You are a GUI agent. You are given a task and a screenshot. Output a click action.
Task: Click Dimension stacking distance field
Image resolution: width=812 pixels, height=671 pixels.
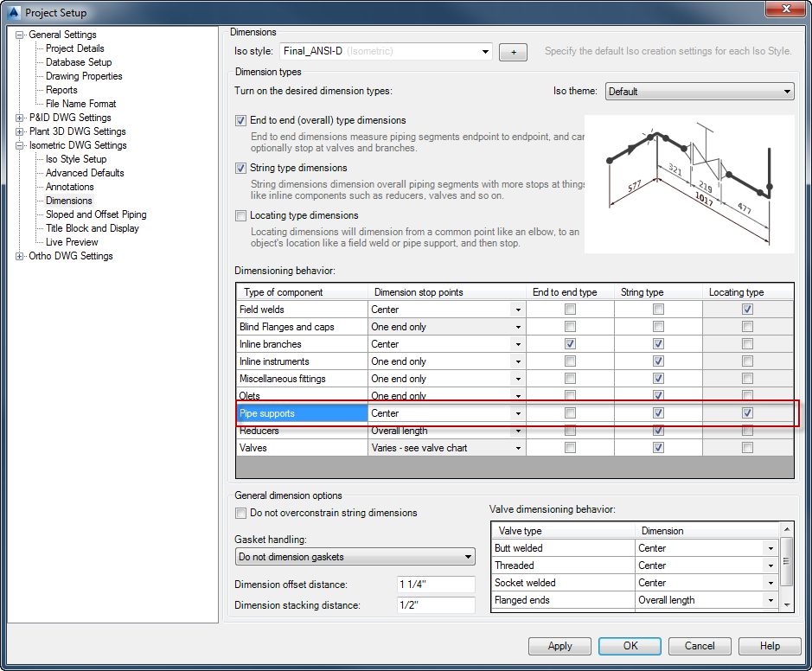(436, 605)
